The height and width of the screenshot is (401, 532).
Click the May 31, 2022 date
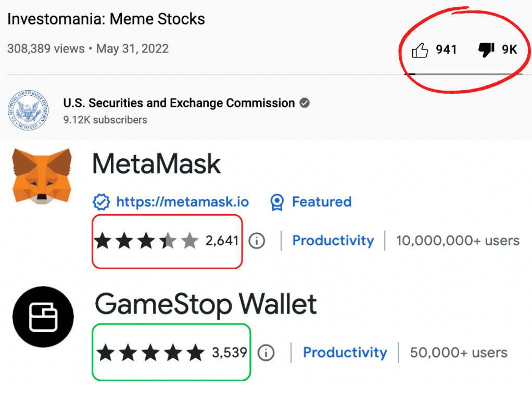coord(132,48)
